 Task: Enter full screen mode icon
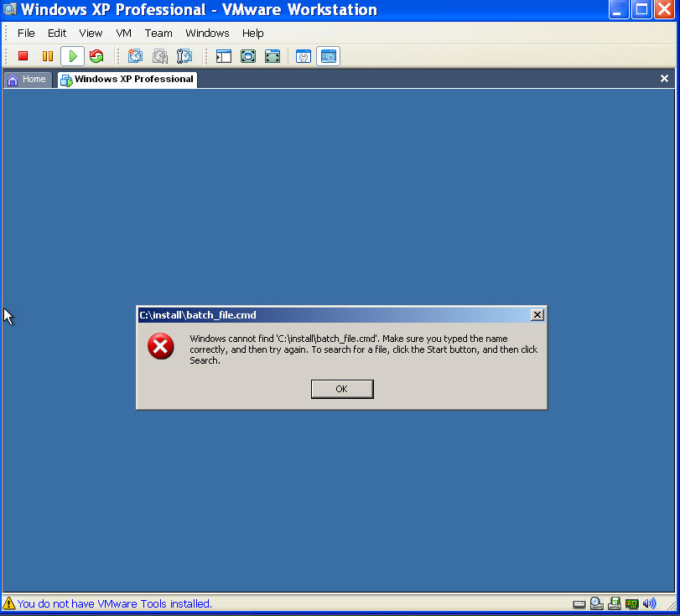[273, 56]
